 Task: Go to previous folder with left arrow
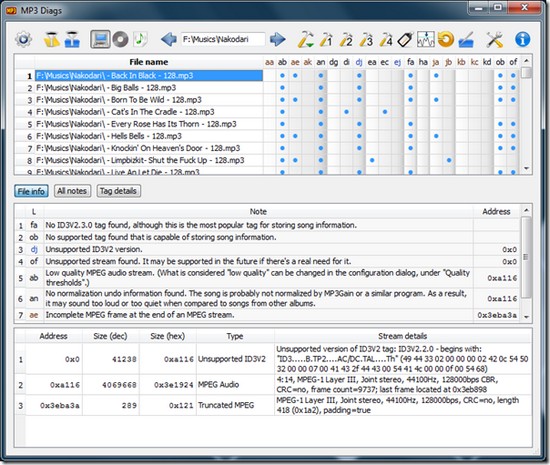(x=168, y=39)
